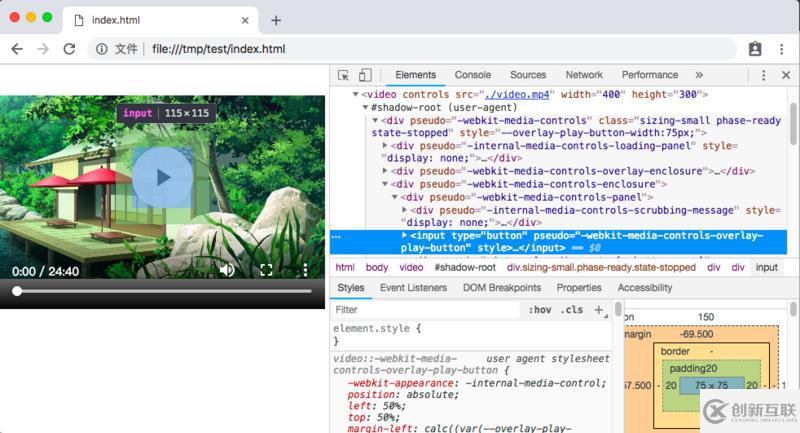This screenshot has height=433, width=800.
Task: Collapse the #shadow-root node
Action: pyautogui.click(x=365, y=108)
